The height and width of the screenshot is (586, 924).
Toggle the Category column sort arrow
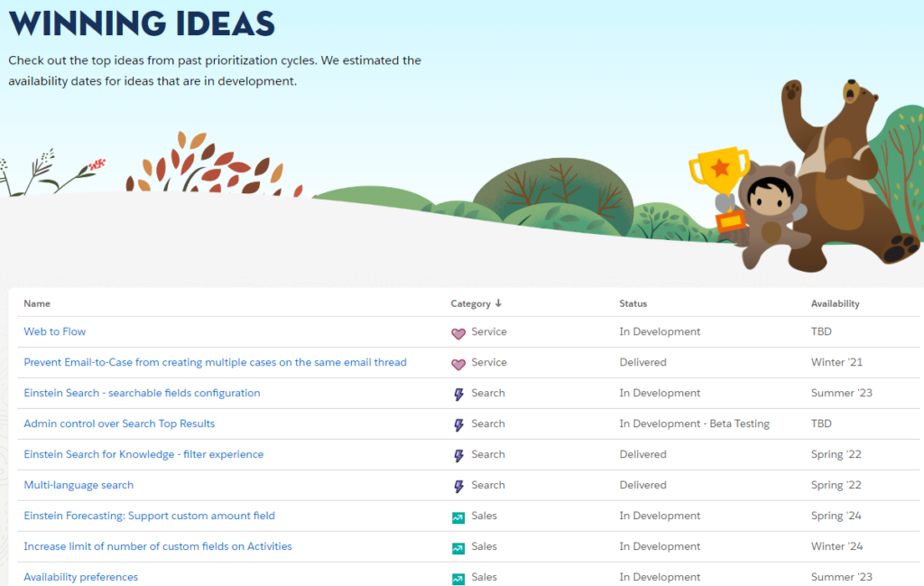tap(495, 303)
